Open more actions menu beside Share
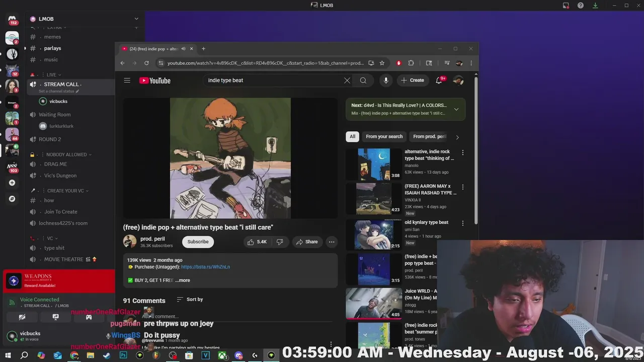 332,242
